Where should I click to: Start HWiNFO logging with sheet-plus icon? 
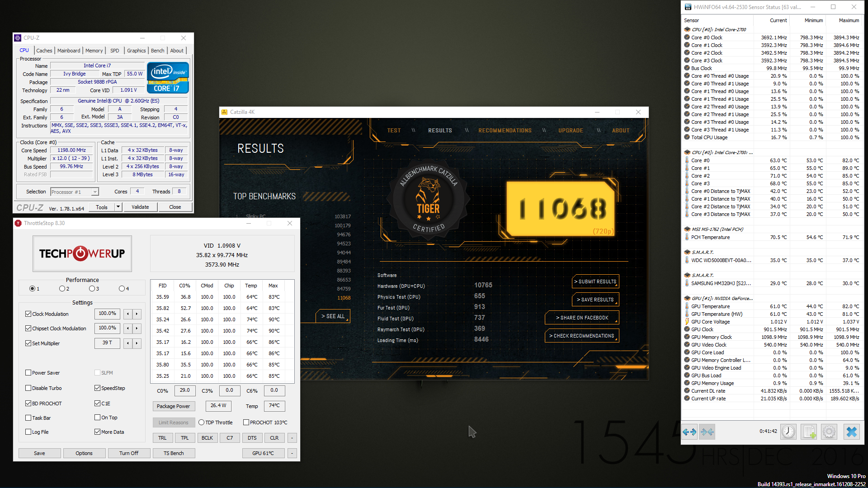pos(809,432)
